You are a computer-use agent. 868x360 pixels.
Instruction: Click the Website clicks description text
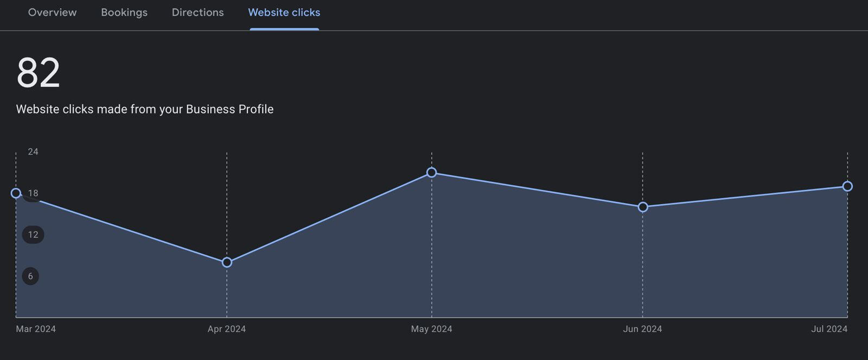tap(145, 109)
